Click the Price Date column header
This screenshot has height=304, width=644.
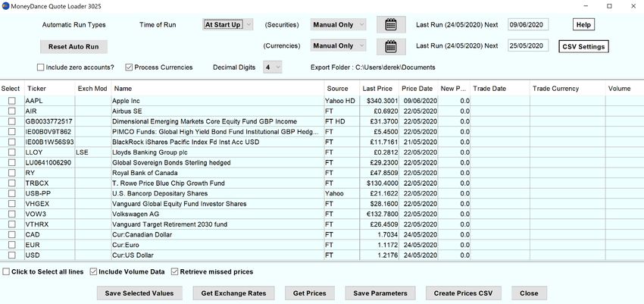pos(417,89)
